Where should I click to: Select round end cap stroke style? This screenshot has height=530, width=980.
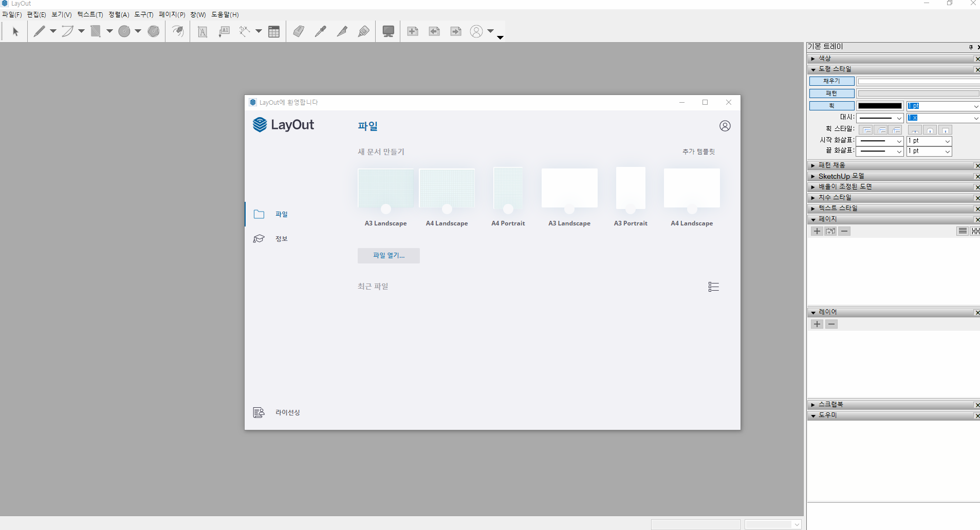click(x=930, y=130)
